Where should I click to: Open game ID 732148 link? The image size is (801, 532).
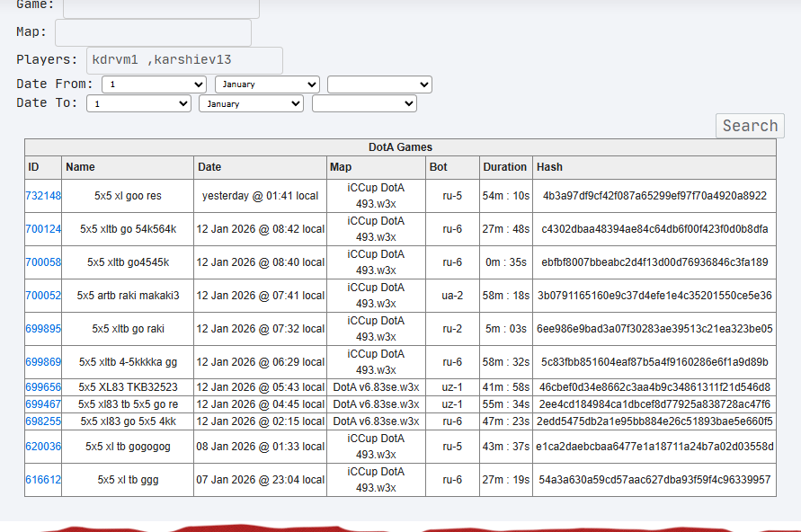43,196
